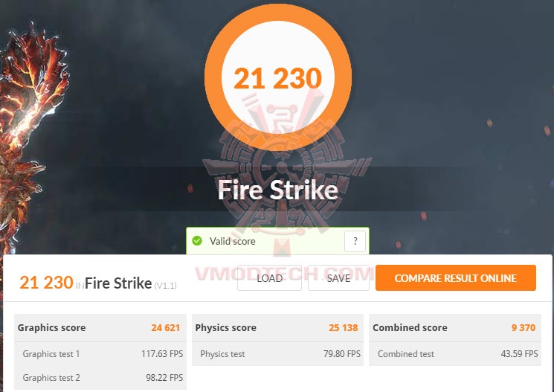Select the Graphics score header row
The height and width of the screenshot is (392, 554).
tap(100, 328)
